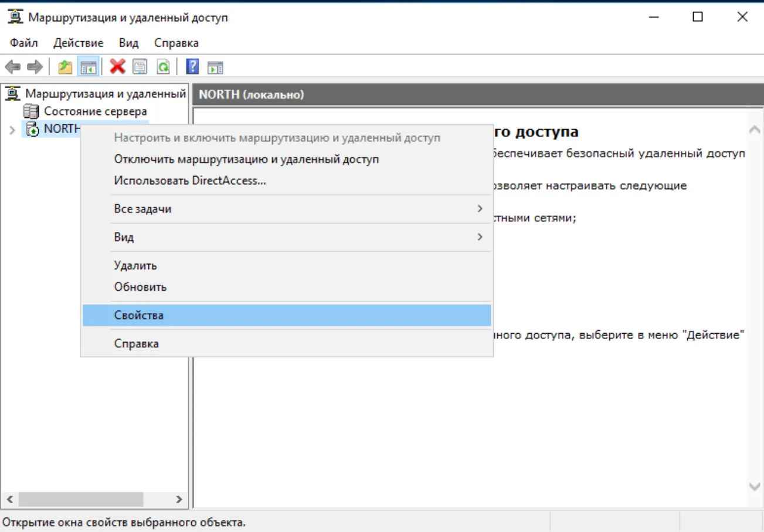Open the Файл menu

[24, 43]
